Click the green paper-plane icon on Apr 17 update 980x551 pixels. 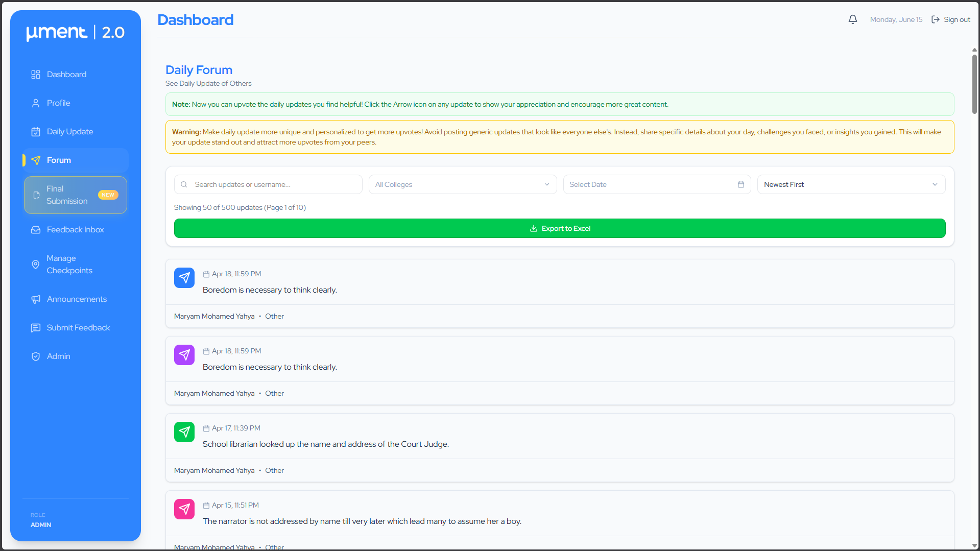tap(184, 432)
